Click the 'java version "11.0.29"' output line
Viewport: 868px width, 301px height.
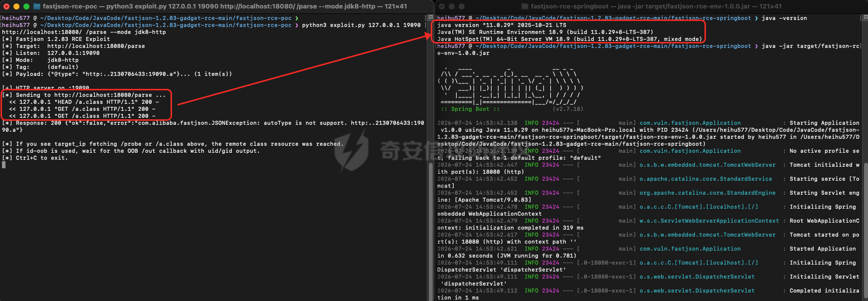(x=502, y=25)
